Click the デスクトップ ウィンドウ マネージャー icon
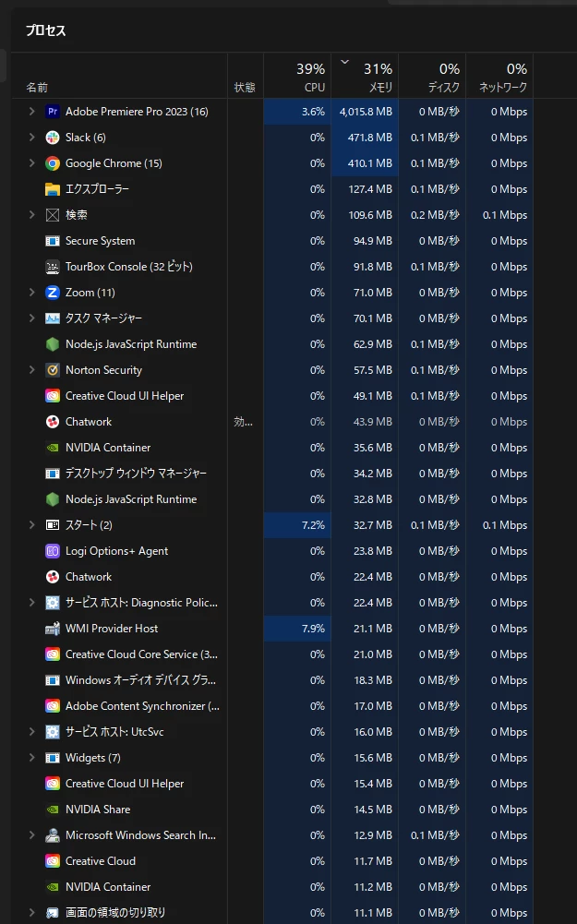 pyautogui.click(x=53, y=474)
